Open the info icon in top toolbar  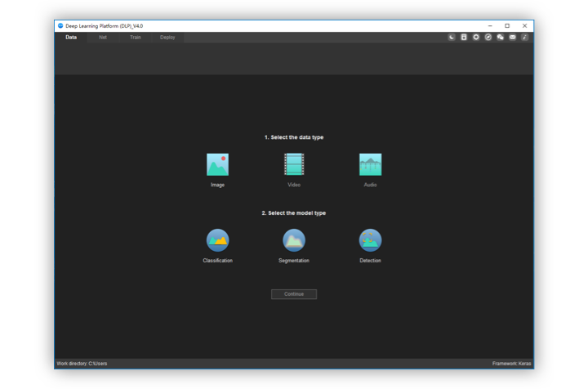(524, 37)
